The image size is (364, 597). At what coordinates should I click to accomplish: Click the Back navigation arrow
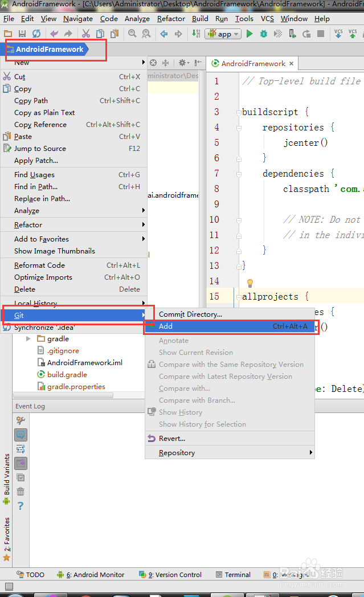164,34
